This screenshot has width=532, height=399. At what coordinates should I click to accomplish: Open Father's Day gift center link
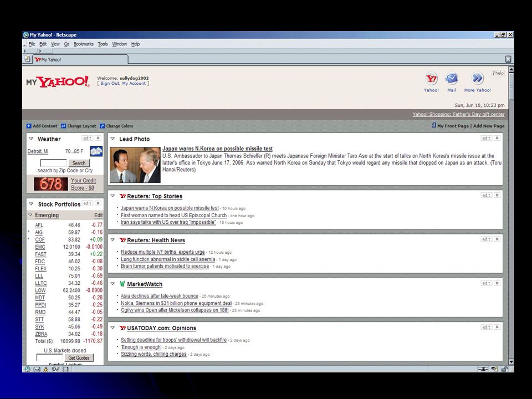[x=458, y=114]
